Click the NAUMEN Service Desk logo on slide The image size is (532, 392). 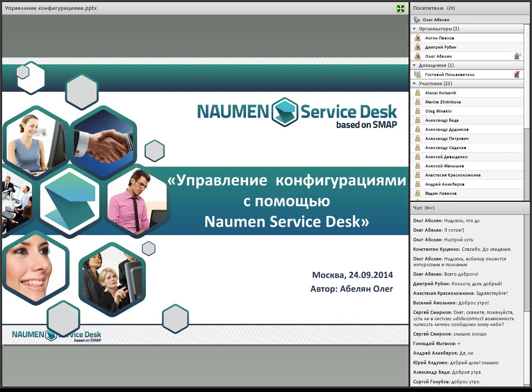point(297,113)
